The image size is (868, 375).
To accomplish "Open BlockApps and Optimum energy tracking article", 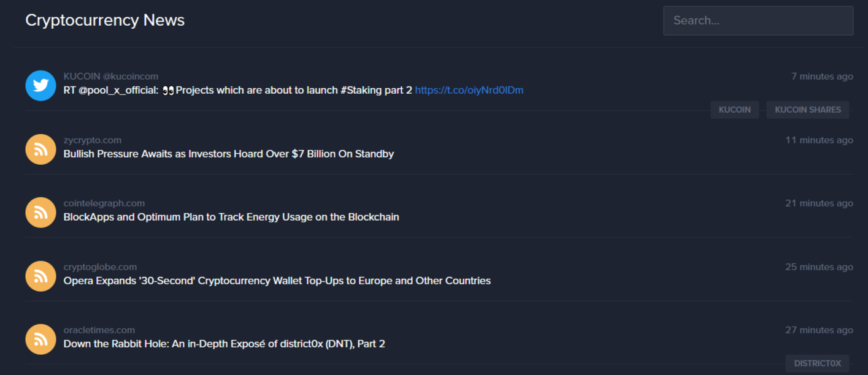I will click(231, 217).
